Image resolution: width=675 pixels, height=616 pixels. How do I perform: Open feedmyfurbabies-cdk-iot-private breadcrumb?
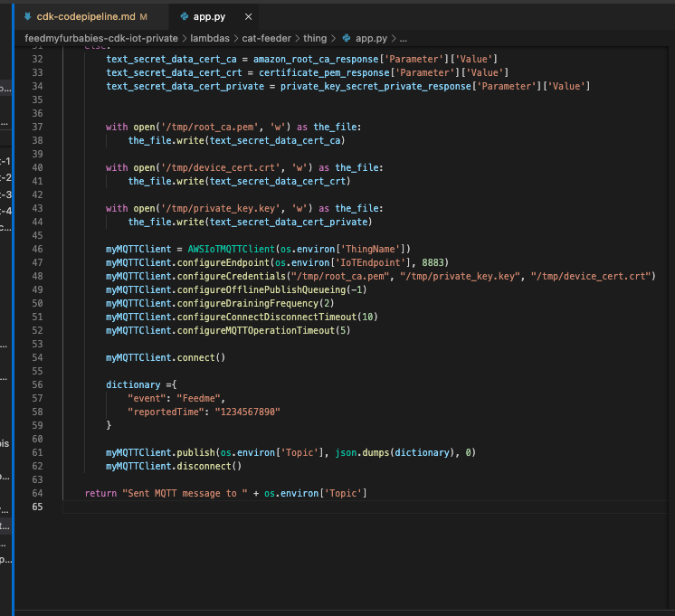click(101, 38)
